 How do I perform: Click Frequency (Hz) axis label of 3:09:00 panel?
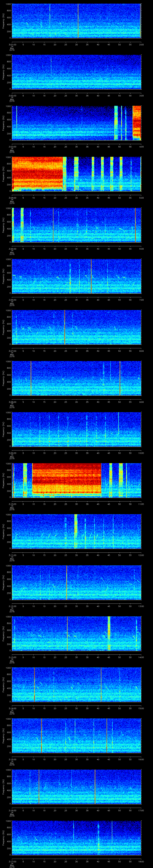(3, 430)
